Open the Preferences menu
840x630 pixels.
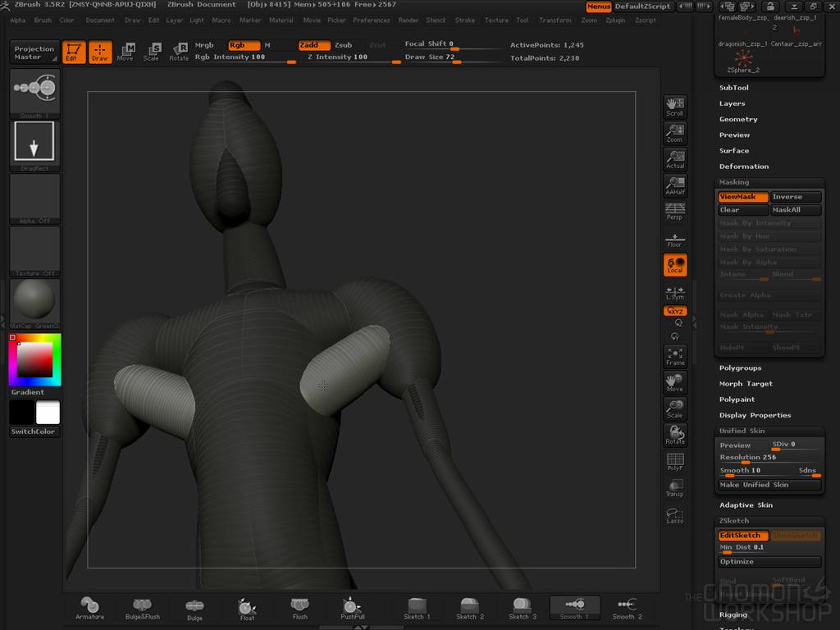pos(372,20)
